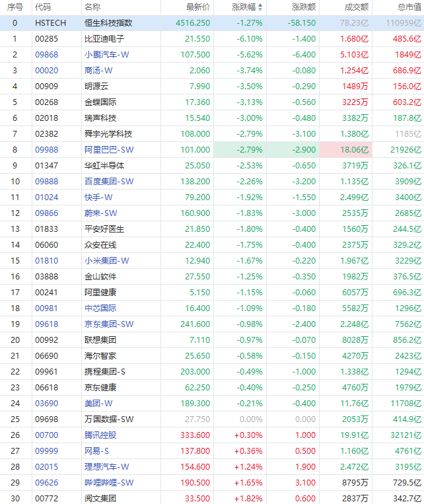Viewport: 424px width, 504px height.
Task: Select 阿里健康 stock name
Action: [100, 293]
